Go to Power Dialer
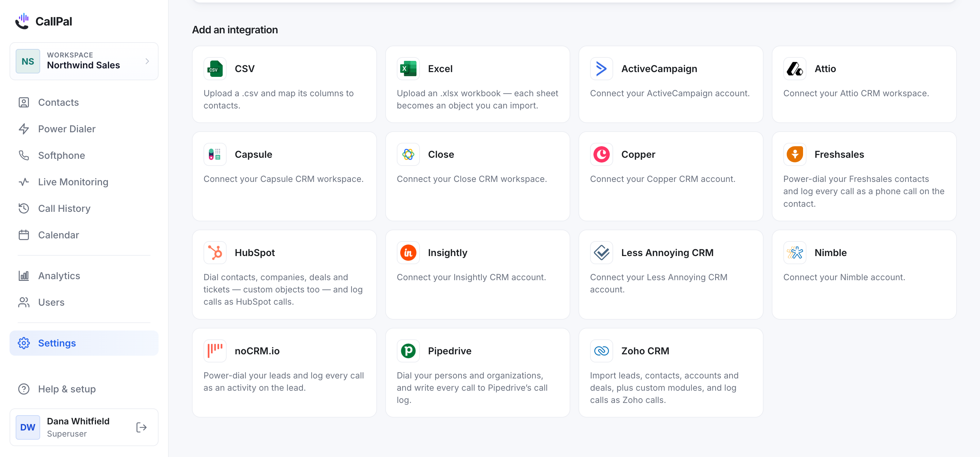980x457 pixels. click(x=84, y=129)
